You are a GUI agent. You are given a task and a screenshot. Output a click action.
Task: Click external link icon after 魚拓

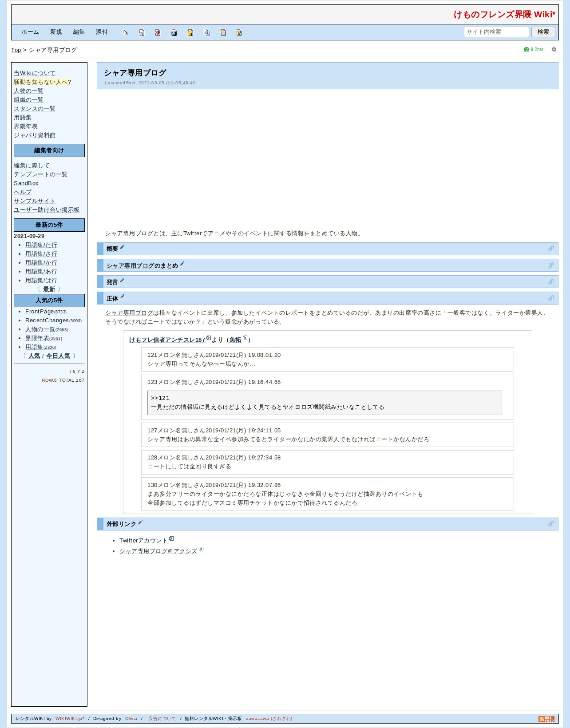(x=245, y=338)
